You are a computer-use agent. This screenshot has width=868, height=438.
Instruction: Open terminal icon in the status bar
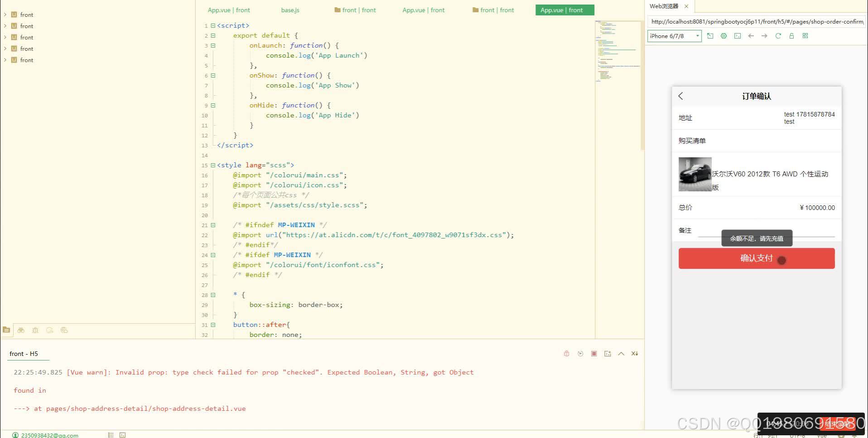tap(122, 435)
